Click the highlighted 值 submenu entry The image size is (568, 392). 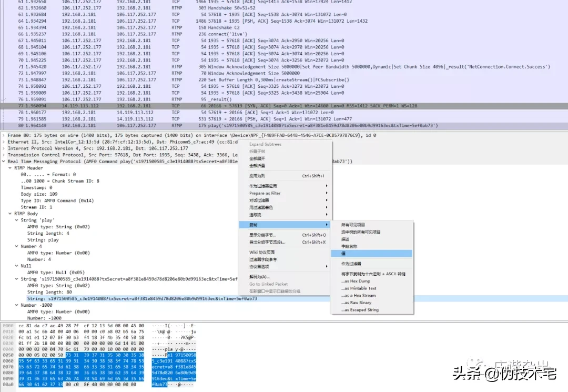point(372,254)
